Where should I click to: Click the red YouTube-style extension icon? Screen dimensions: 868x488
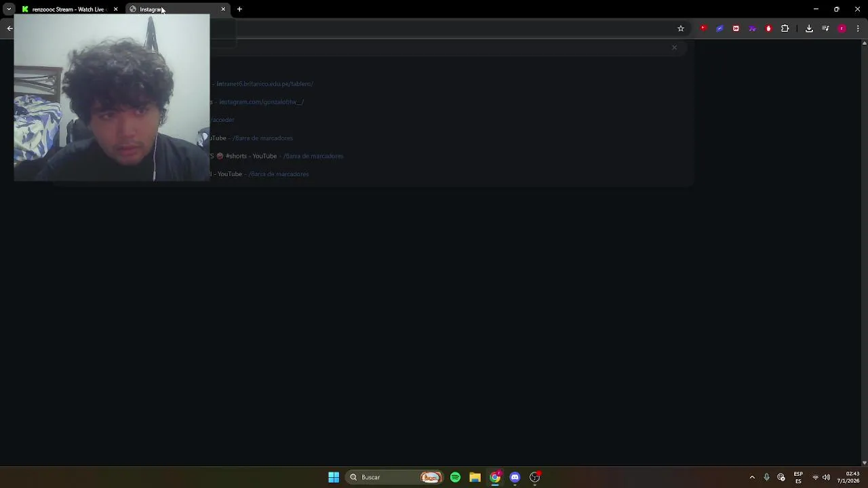coord(703,28)
